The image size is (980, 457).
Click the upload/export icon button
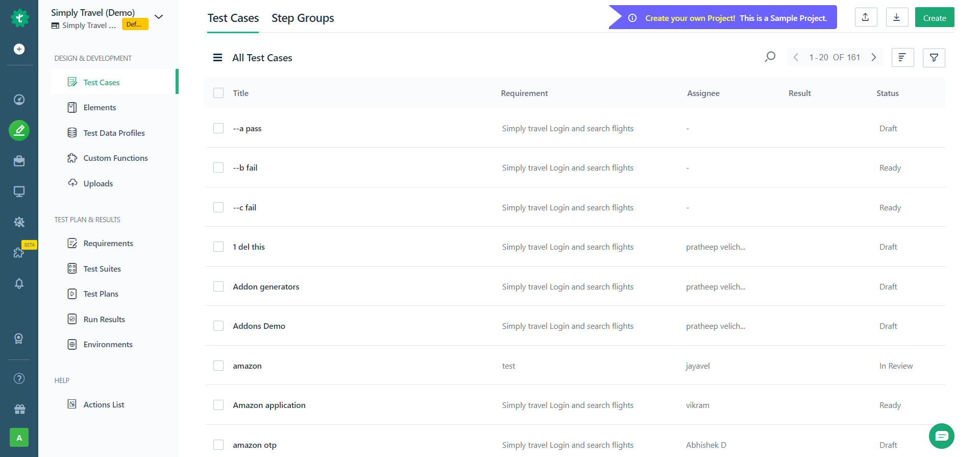866,17
